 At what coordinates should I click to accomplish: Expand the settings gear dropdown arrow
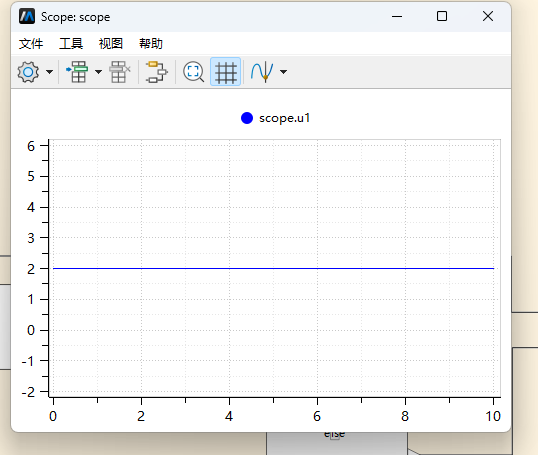click(49, 72)
